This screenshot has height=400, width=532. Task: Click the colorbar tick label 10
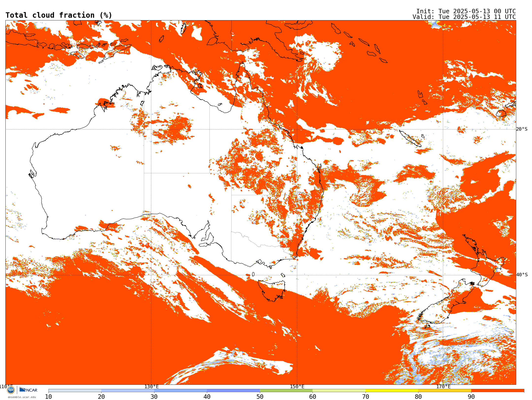coord(49,397)
